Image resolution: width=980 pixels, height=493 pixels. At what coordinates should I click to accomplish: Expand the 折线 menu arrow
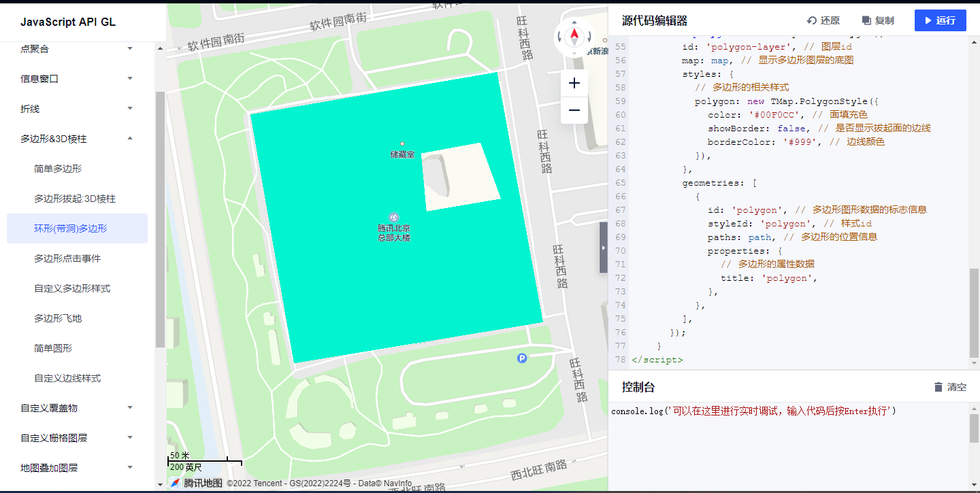coord(130,108)
